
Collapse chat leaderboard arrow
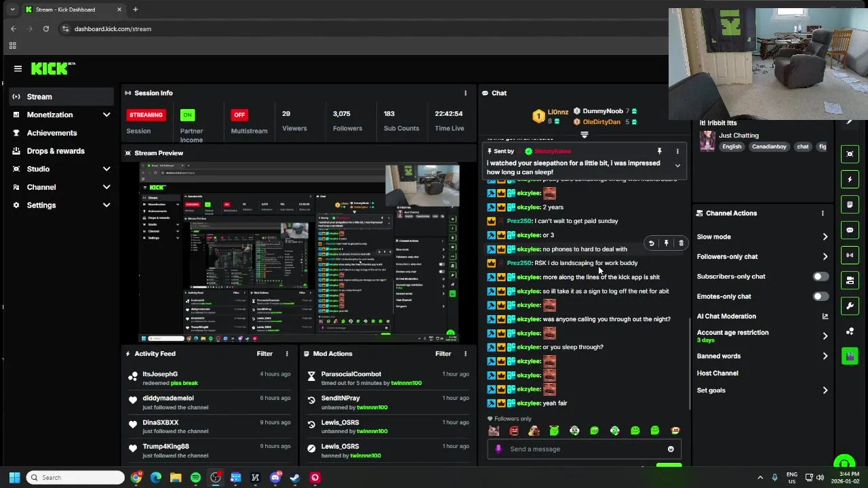[584, 135]
